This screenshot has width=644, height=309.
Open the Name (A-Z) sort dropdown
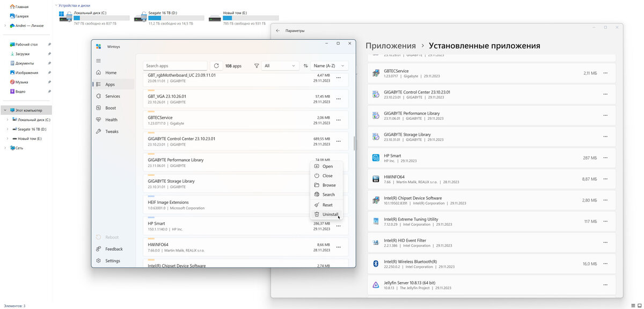coord(330,66)
